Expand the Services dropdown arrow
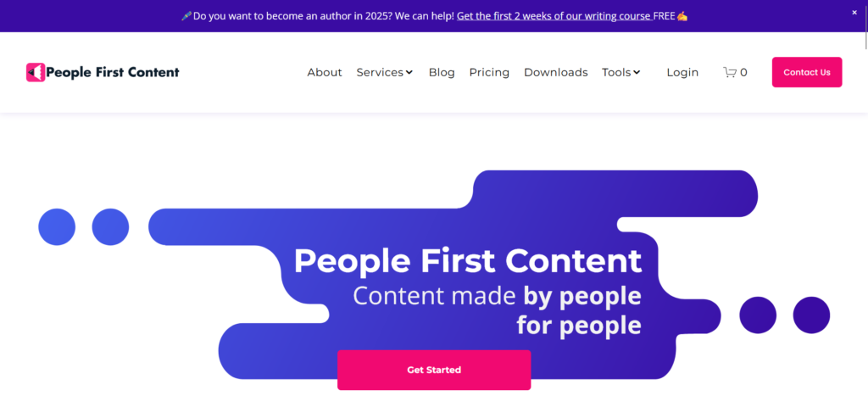 coord(409,73)
